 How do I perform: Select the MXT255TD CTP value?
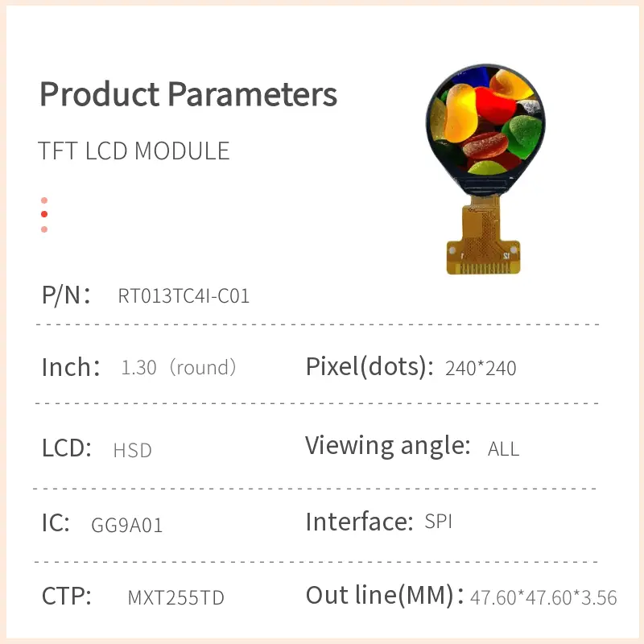pos(175,598)
